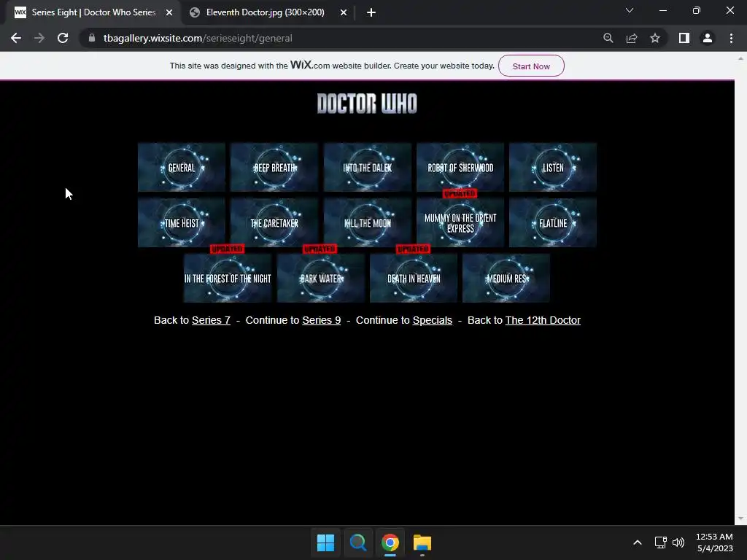Bookmark this page with the star icon
Image resolution: width=747 pixels, height=560 pixels.
pos(655,38)
